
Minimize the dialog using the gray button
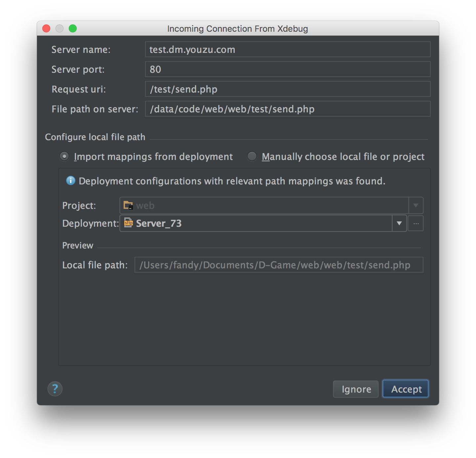(x=59, y=29)
